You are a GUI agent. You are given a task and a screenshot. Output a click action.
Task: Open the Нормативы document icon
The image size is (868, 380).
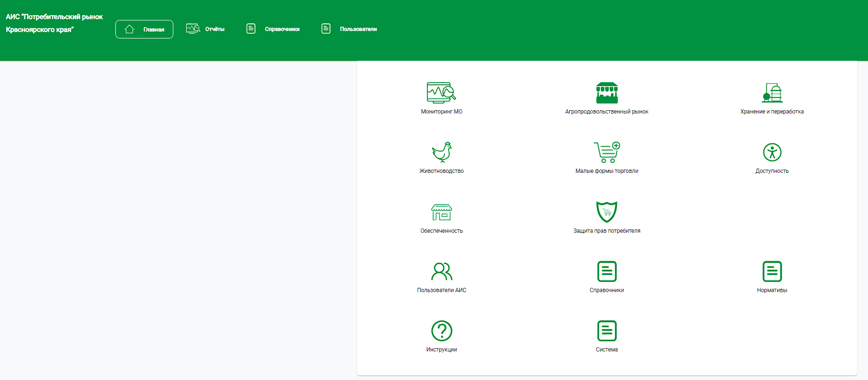pyautogui.click(x=772, y=271)
